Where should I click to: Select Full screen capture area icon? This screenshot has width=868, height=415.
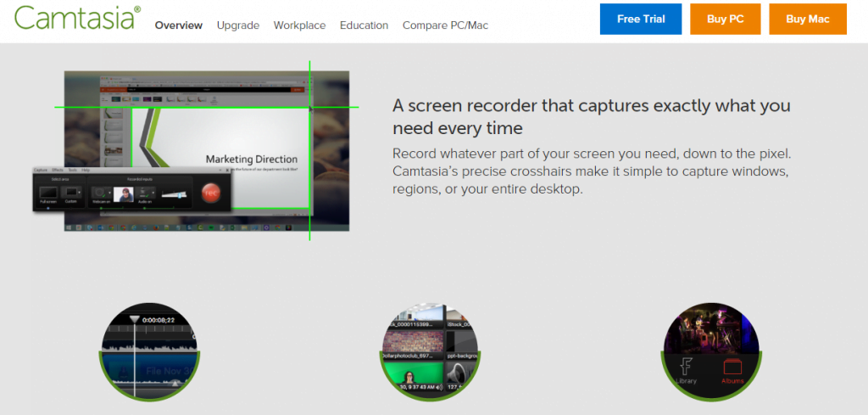[48, 193]
